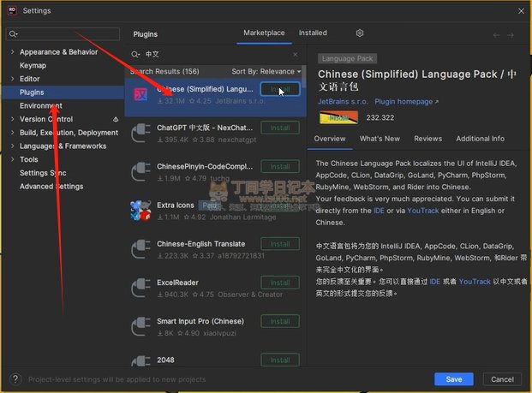Screen dimensions: 532x393
Task: Open the What's New tab
Action: [380, 139]
